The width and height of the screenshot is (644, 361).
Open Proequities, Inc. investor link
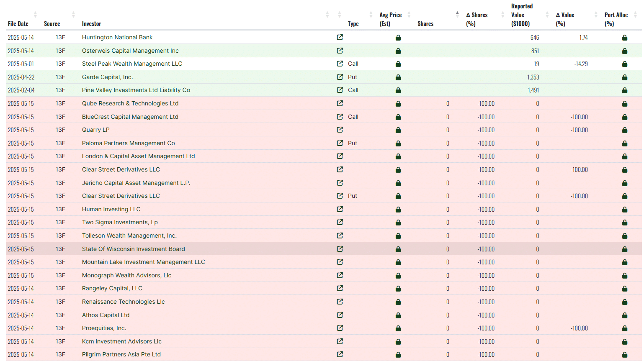[104, 328]
